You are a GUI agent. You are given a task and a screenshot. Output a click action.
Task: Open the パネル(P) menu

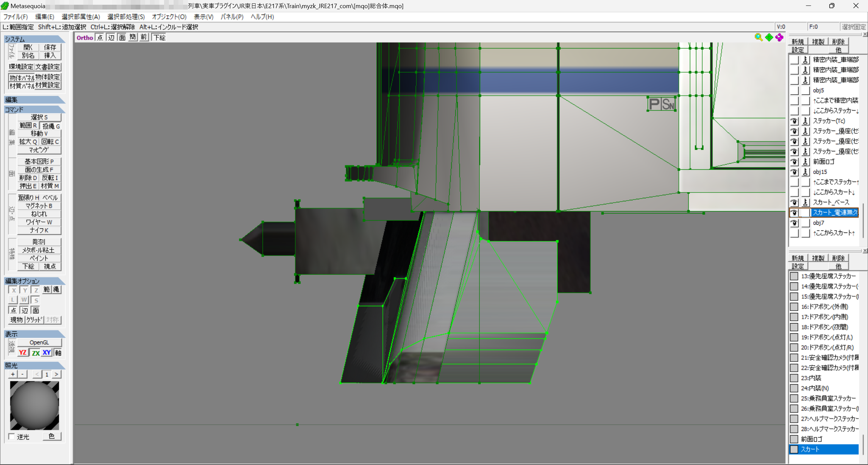[232, 17]
